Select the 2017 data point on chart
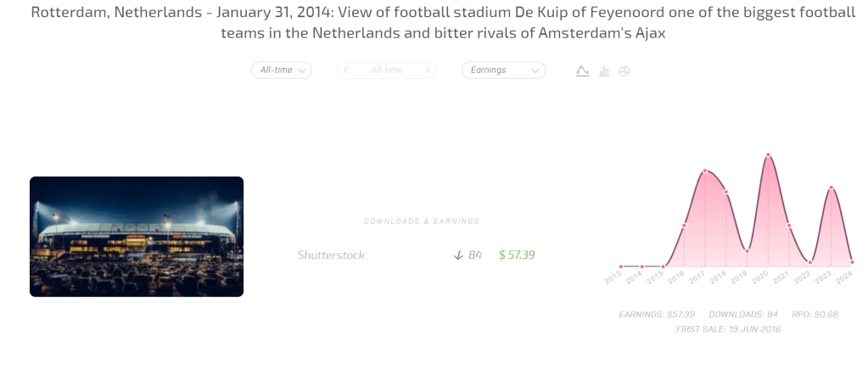868x365 pixels. click(705, 171)
